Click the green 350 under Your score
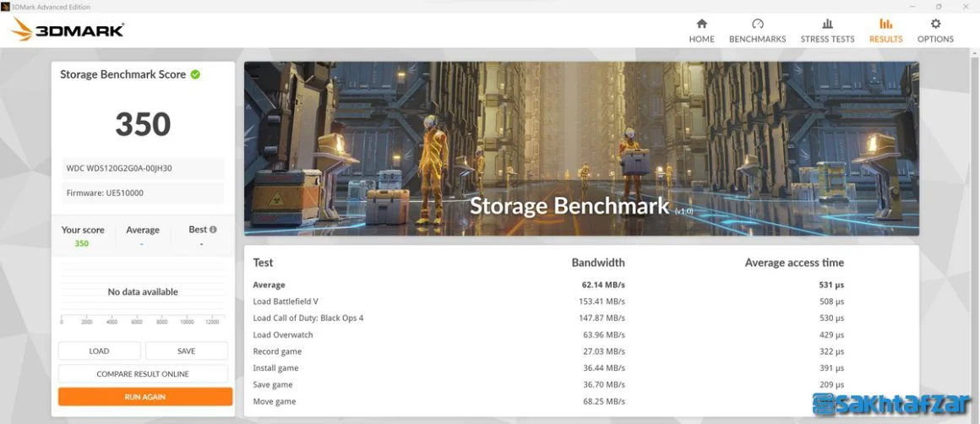Viewport: 980px width, 424px height. pos(82,243)
